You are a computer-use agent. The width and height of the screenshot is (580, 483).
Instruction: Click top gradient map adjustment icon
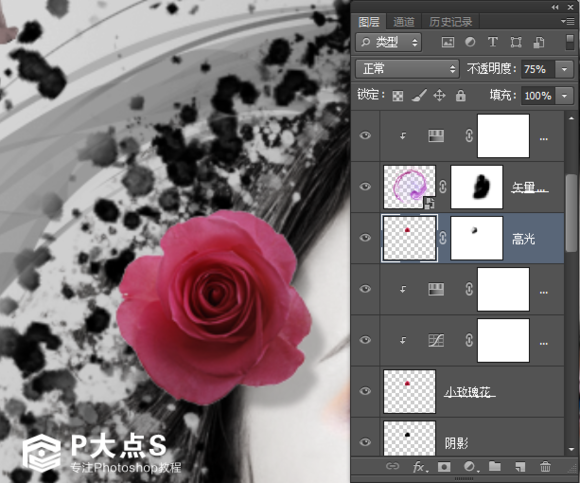click(x=436, y=136)
